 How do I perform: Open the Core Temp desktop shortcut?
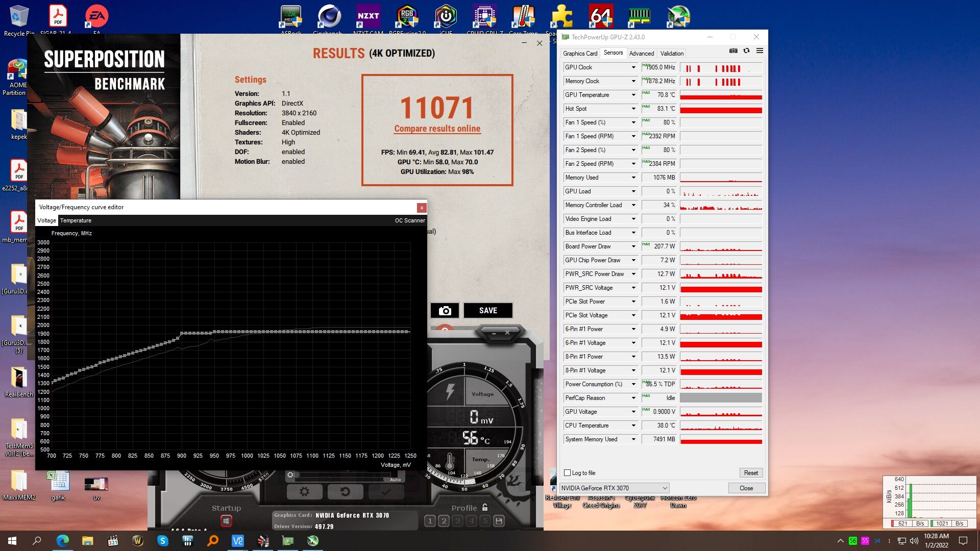[x=523, y=19]
